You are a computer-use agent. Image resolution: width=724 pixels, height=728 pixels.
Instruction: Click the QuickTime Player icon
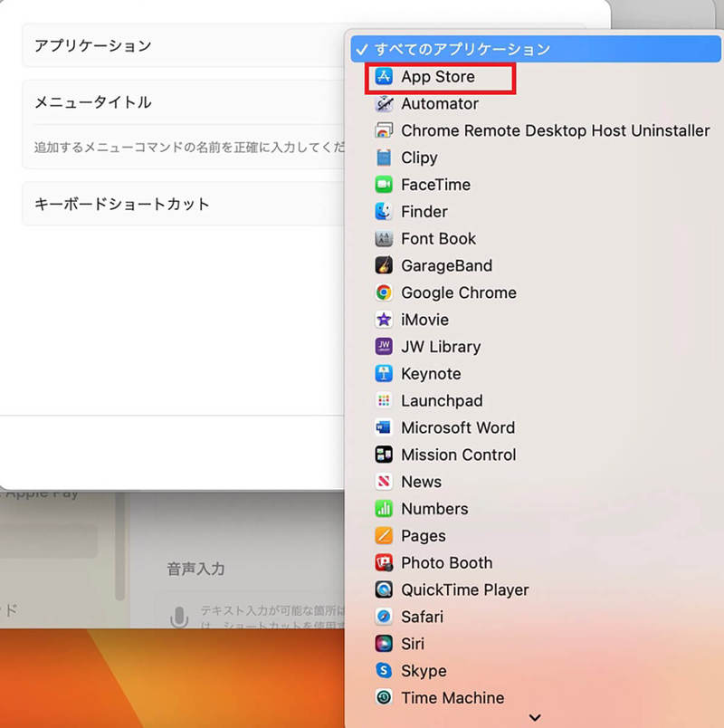384,589
